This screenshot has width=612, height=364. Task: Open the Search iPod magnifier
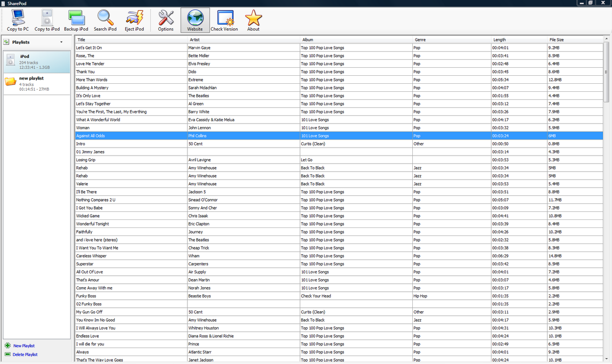point(105,20)
